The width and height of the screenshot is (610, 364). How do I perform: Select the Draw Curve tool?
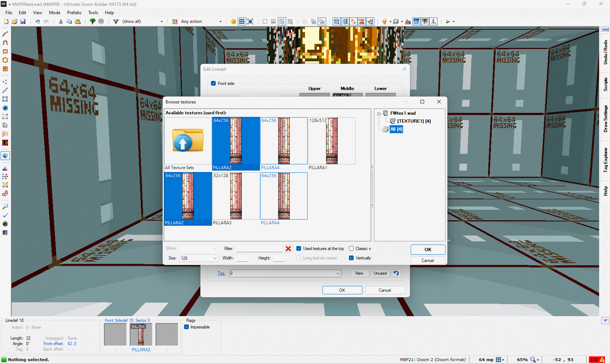pyautogui.click(x=5, y=42)
